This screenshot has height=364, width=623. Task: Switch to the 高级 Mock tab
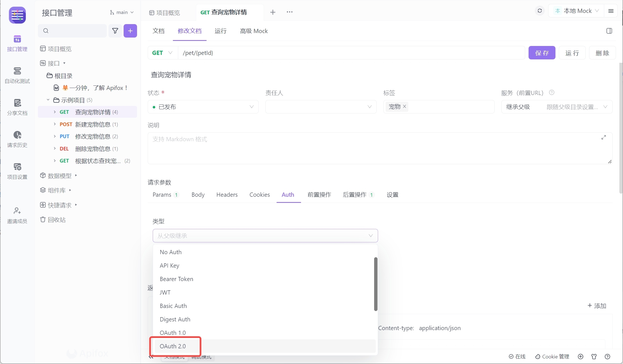pyautogui.click(x=253, y=31)
